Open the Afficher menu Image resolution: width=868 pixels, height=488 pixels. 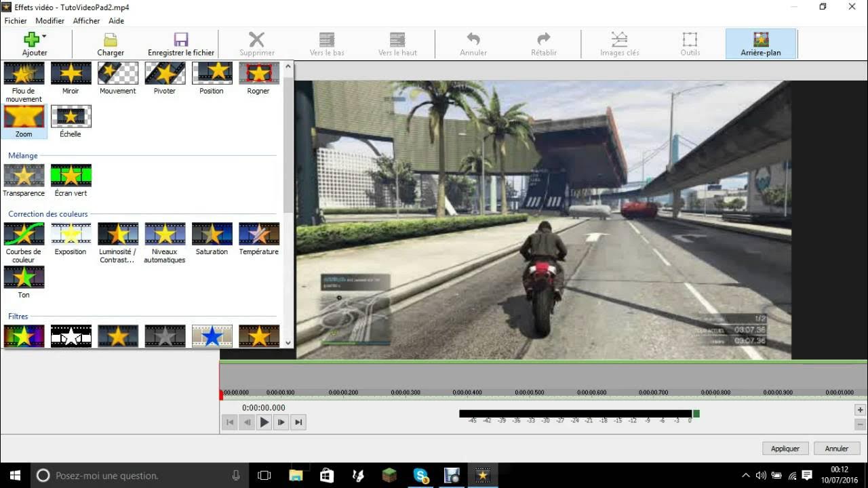87,21
